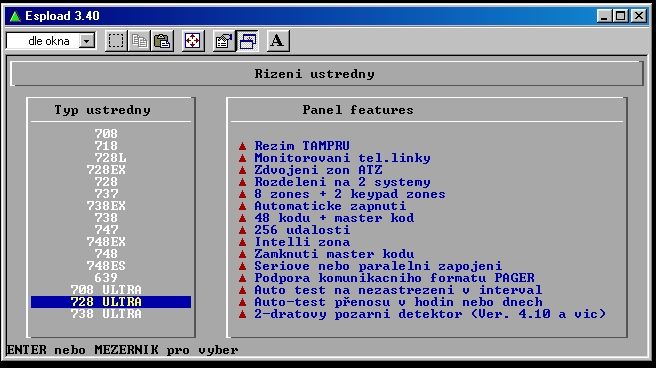
Task: Click 'Rozdeleni na 2 systemy' line
Action: pos(342,182)
